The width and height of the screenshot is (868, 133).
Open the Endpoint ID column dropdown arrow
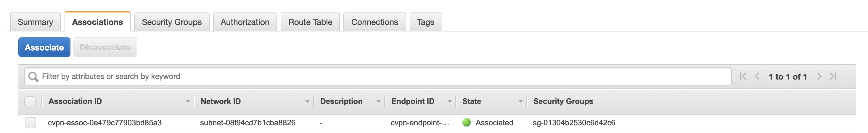[449, 102]
